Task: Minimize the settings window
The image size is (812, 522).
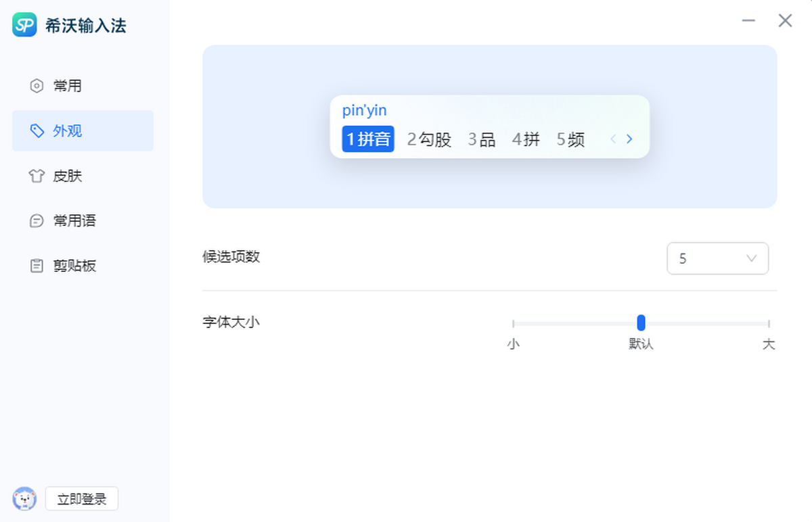Action: pyautogui.click(x=748, y=21)
